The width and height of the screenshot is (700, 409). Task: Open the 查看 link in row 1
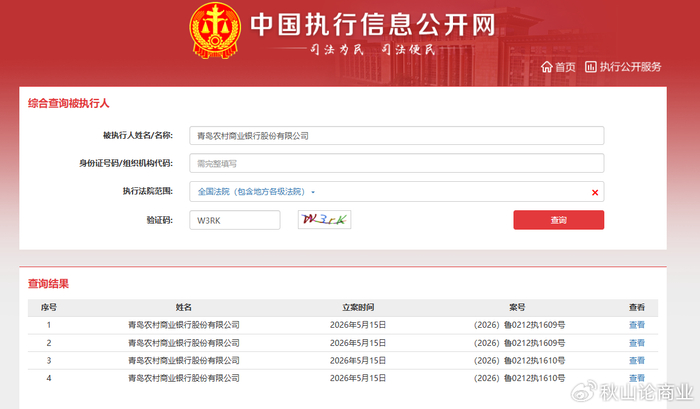[637, 325]
